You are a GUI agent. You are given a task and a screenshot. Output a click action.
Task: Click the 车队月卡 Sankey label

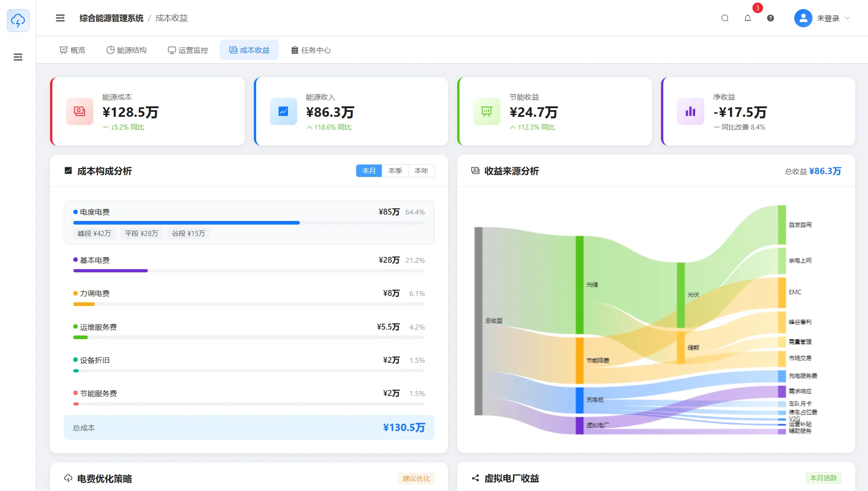tap(800, 404)
